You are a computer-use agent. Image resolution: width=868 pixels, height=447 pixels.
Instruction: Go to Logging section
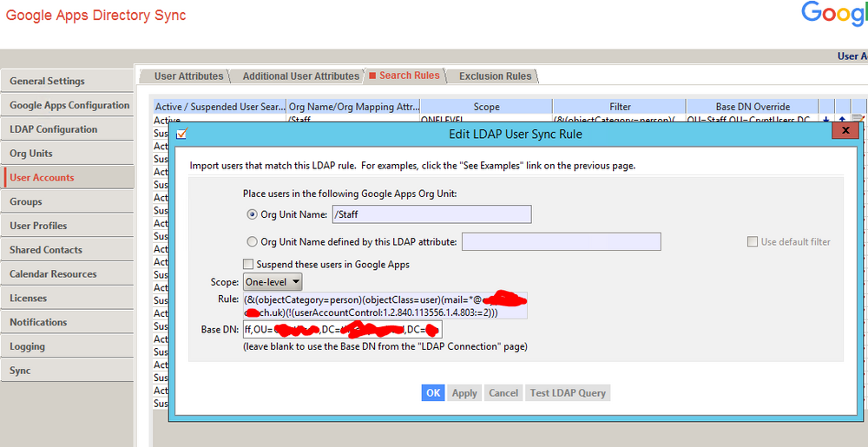point(67,346)
